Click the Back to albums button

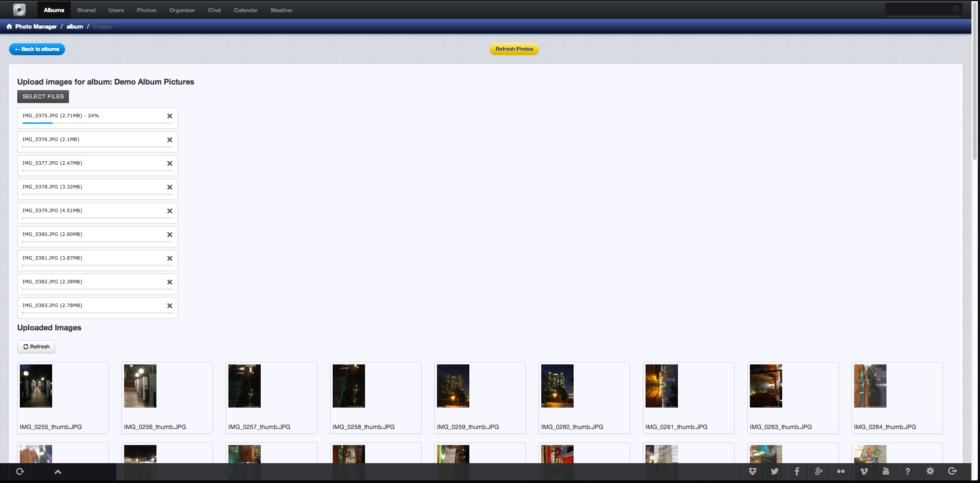(37, 49)
